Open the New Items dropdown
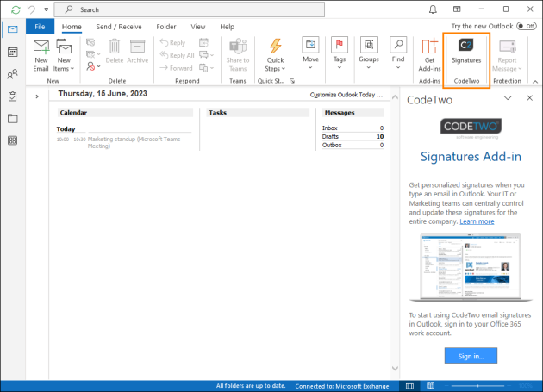Image resolution: width=543 pixels, height=392 pixels. (x=64, y=55)
